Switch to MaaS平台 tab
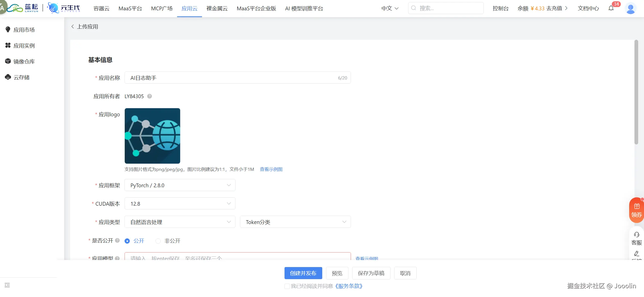This screenshot has height=297, width=644. point(130,8)
